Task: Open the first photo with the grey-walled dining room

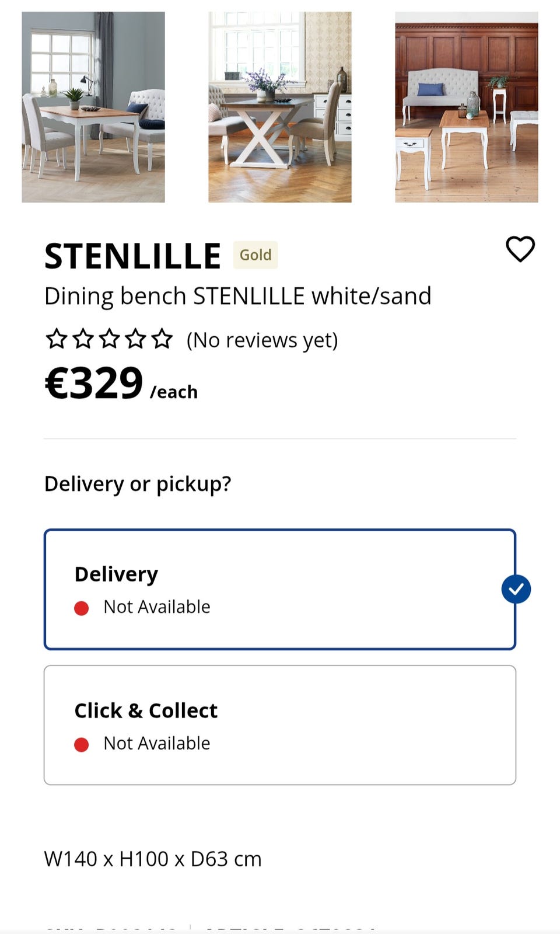Action: pos(93,107)
